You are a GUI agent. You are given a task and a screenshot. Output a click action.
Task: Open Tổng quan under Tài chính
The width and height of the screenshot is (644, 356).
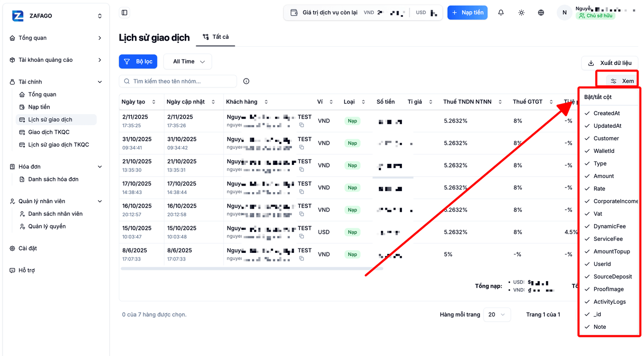[x=56, y=94]
